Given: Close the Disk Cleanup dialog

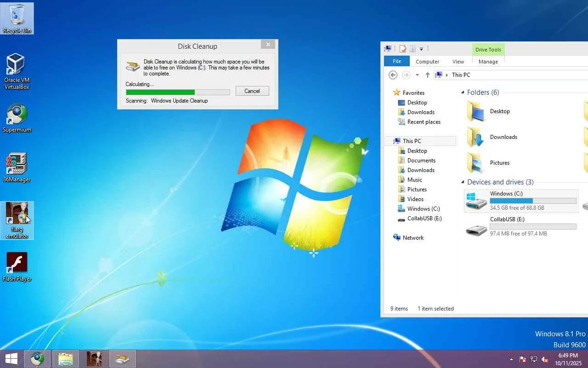Looking at the screenshot, I should click(x=268, y=44).
